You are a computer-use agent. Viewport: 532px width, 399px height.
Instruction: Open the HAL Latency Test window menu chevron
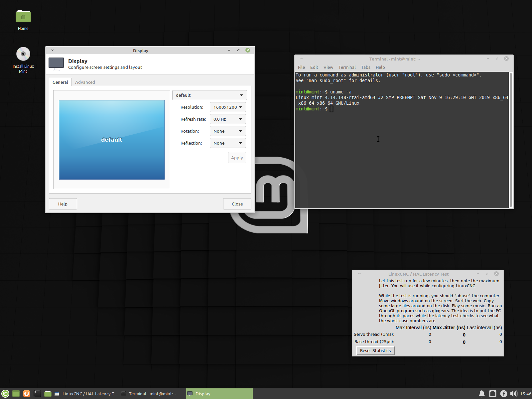(359, 274)
